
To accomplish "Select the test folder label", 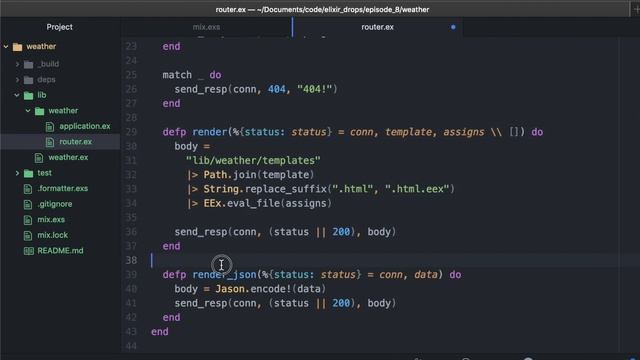I will pos(44,173).
